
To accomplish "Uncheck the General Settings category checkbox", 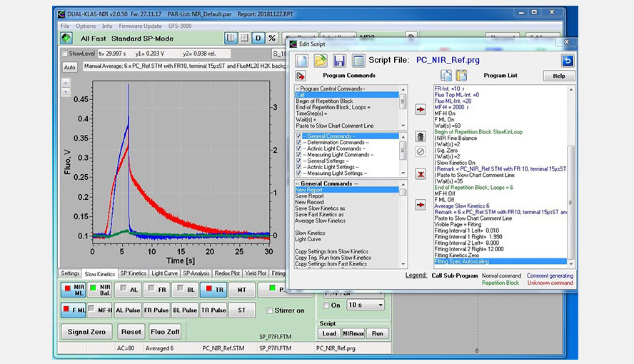I will click(299, 161).
